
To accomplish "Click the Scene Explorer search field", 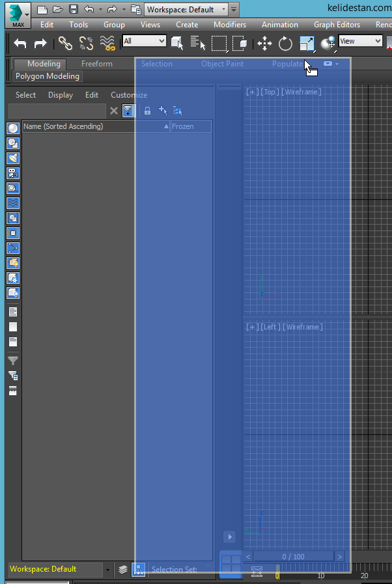I will tap(57, 111).
